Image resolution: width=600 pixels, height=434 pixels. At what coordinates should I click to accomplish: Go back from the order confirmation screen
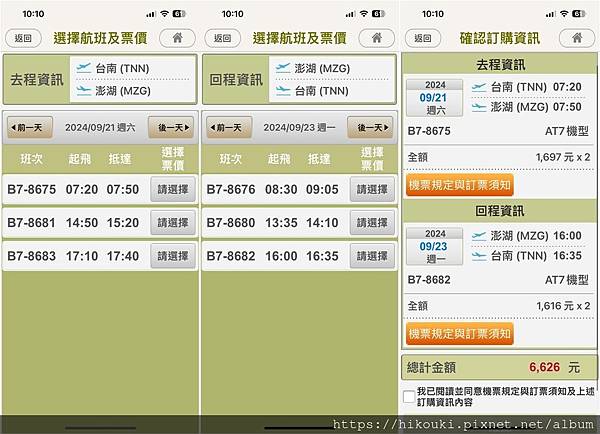click(x=422, y=38)
